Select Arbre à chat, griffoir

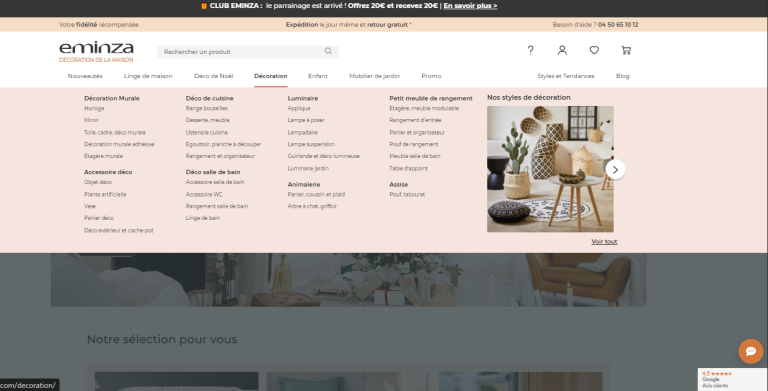[312, 206]
